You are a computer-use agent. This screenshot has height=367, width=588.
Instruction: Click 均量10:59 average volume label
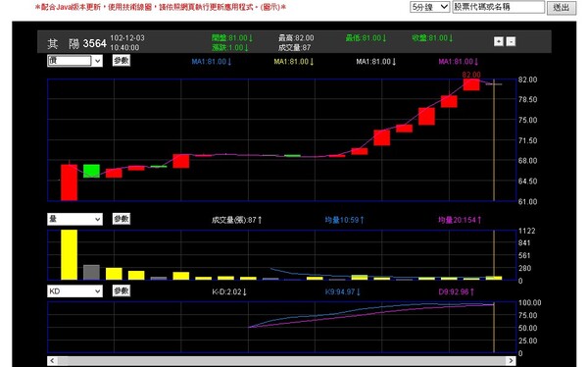344,220
